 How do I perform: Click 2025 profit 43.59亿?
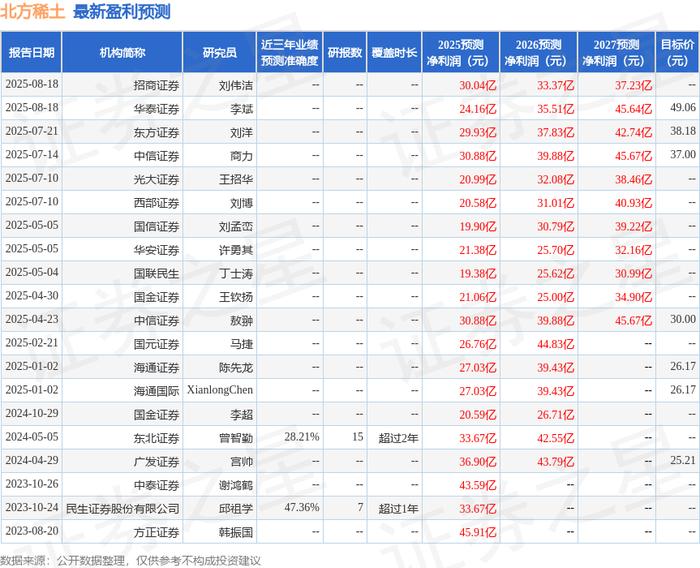[478, 485]
